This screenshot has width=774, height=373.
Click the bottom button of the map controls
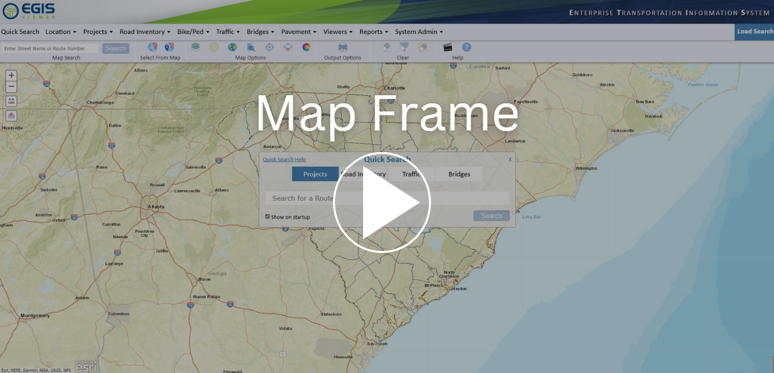pyautogui.click(x=11, y=116)
